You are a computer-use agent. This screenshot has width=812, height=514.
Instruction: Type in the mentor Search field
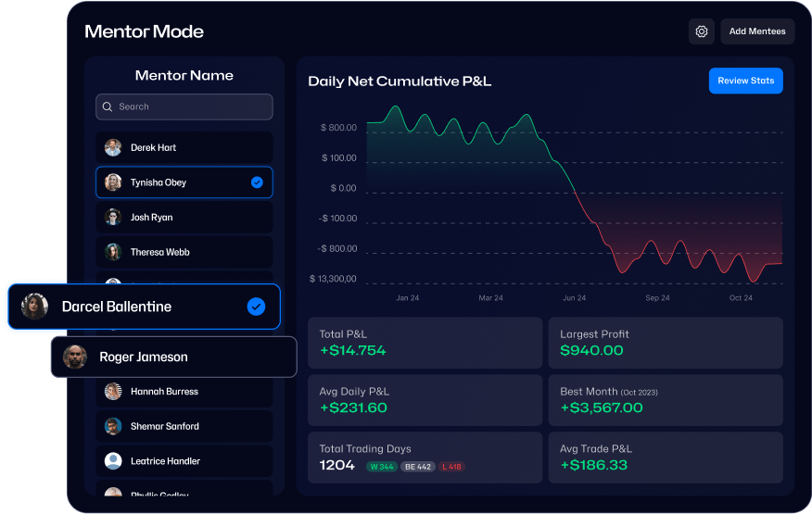[190, 107]
